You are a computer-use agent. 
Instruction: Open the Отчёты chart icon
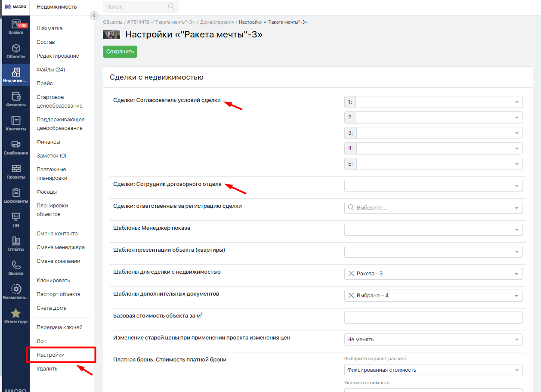(15, 244)
